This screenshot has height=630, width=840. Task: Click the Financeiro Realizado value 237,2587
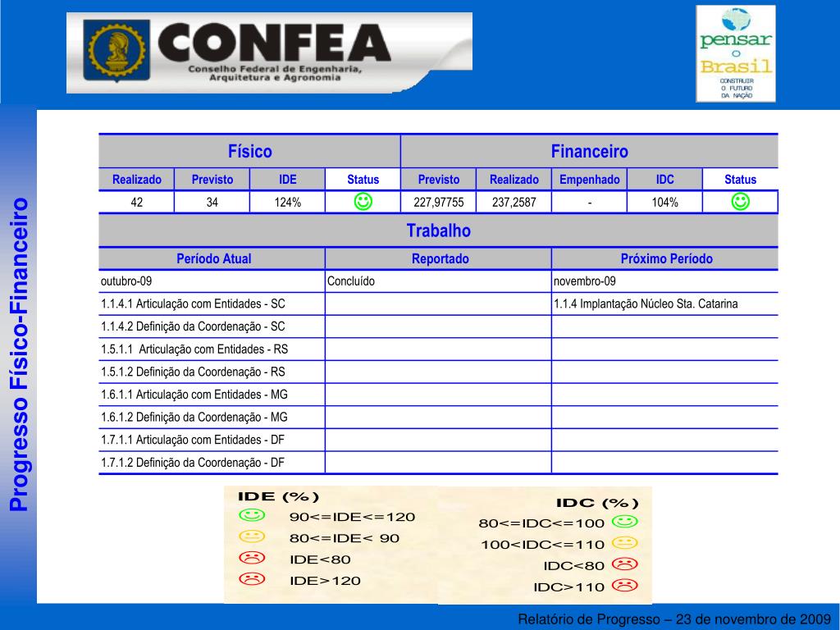(514, 202)
